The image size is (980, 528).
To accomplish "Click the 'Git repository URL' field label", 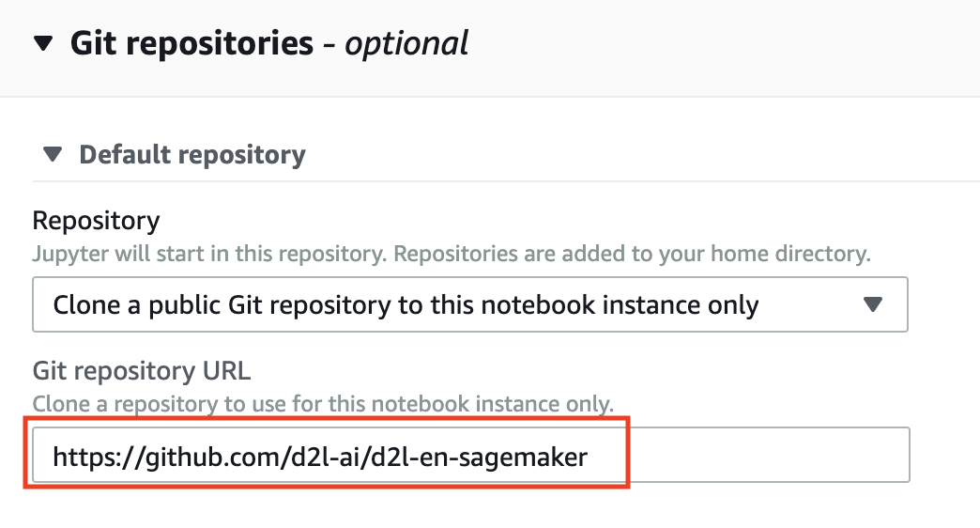I will pos(141,371).
